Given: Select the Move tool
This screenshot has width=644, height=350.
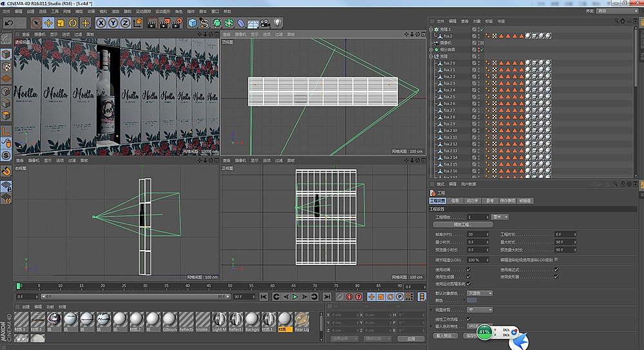Looking at the screenshot, I should click(48, 23).
